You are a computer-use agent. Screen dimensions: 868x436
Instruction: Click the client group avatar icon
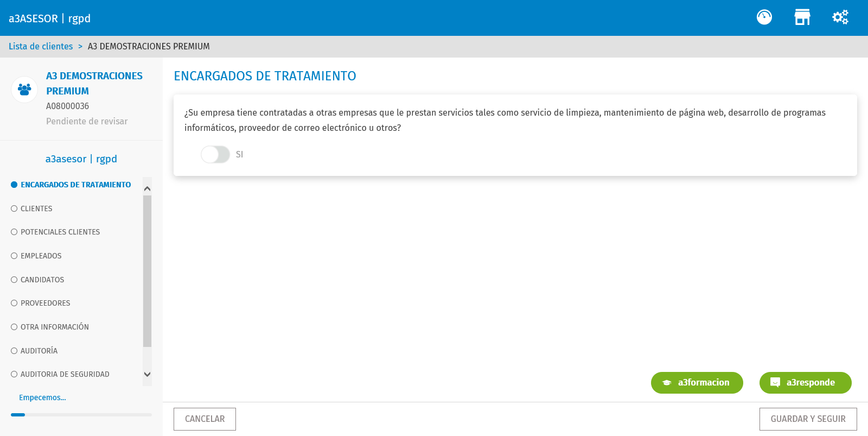point(24,89)
